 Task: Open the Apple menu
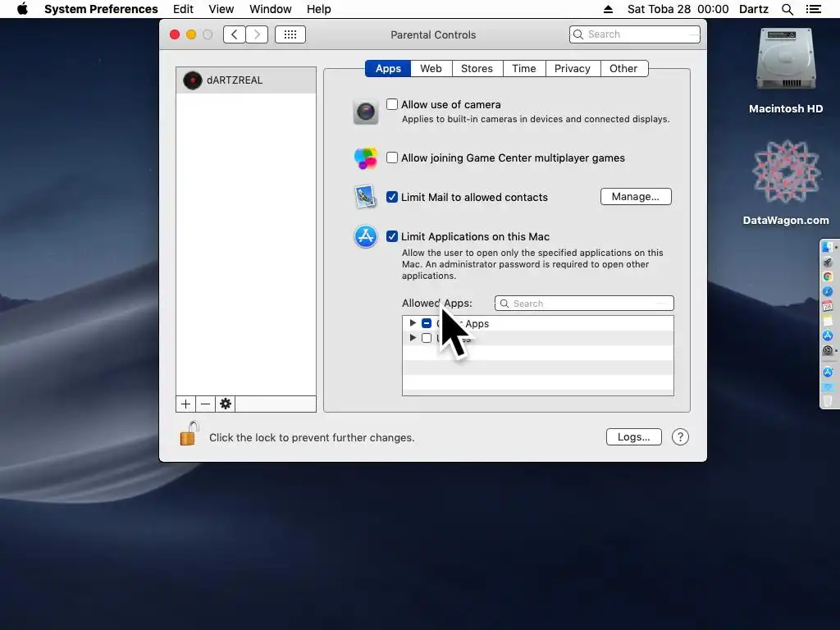[x=22, y=9]
